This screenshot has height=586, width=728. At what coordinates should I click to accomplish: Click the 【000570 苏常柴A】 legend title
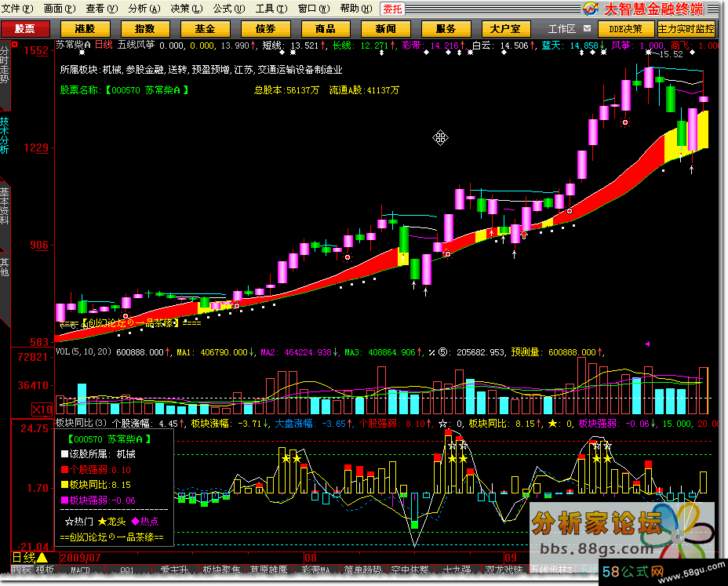point(110,439)
